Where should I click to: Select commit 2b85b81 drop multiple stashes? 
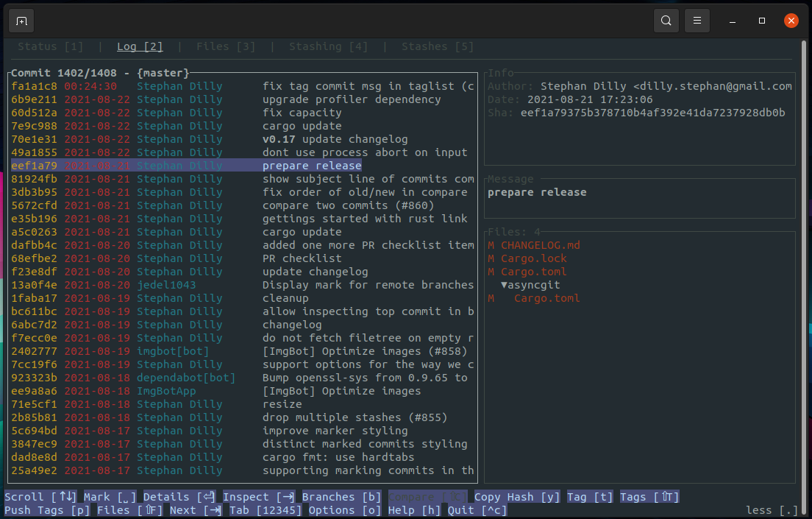[243, 417]
